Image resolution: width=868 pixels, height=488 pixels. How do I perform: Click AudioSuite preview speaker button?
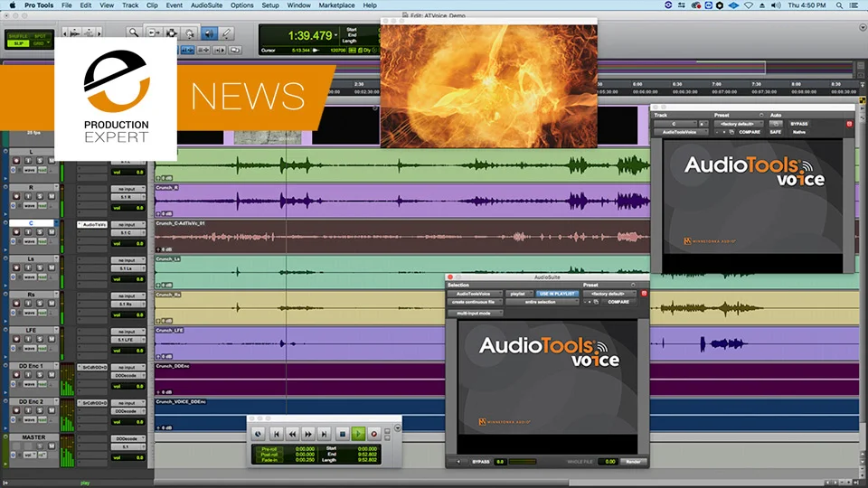[x=458, y=462]
